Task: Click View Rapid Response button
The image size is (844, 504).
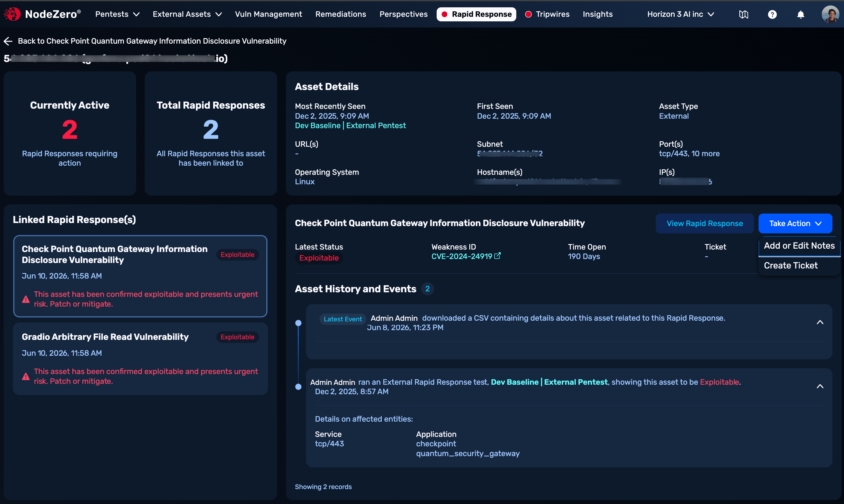Action: [x=705, y=223]
